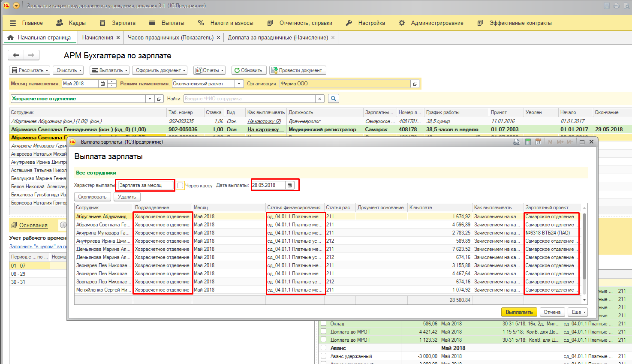Click the Скопировать button

(93, 197)
